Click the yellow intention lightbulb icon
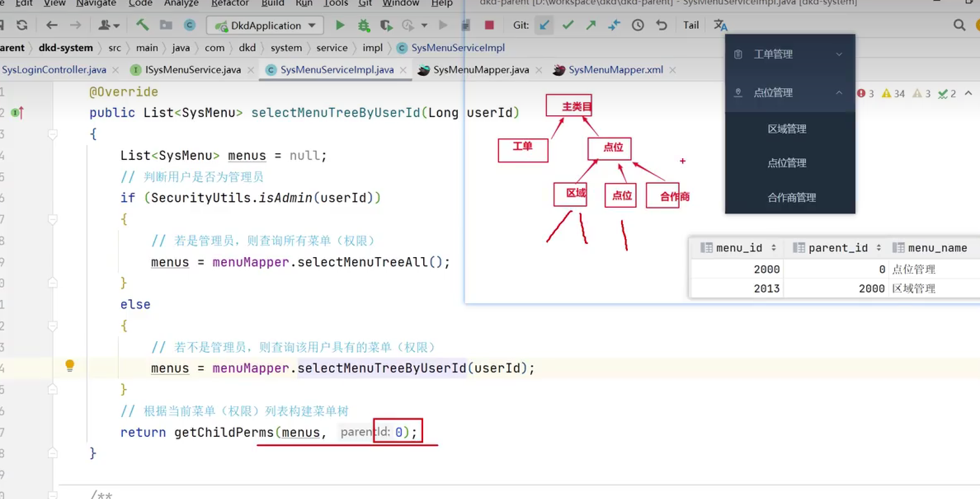 pyautogui.click(x=70, y=365)
